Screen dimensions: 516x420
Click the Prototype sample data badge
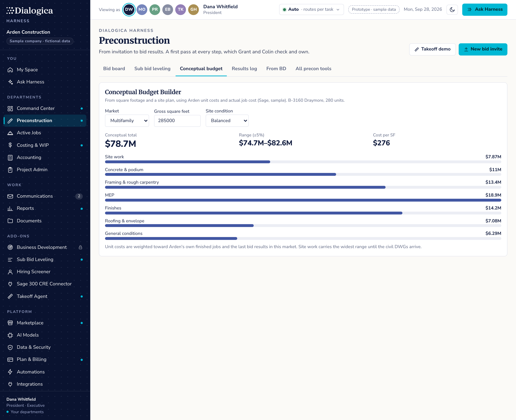pos(374,10)
